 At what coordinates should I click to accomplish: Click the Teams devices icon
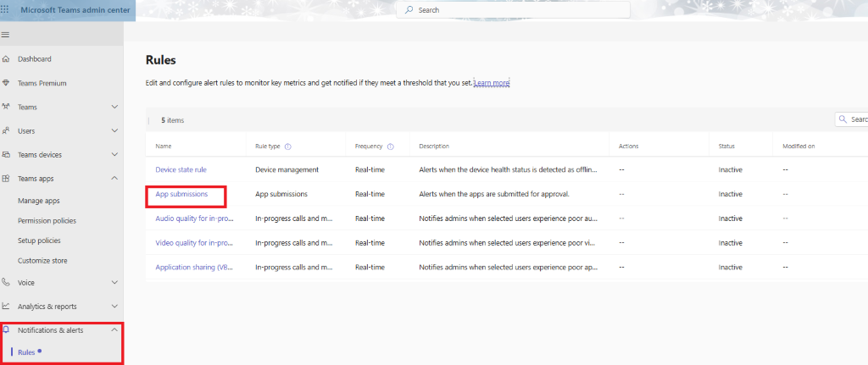[6, 155]
